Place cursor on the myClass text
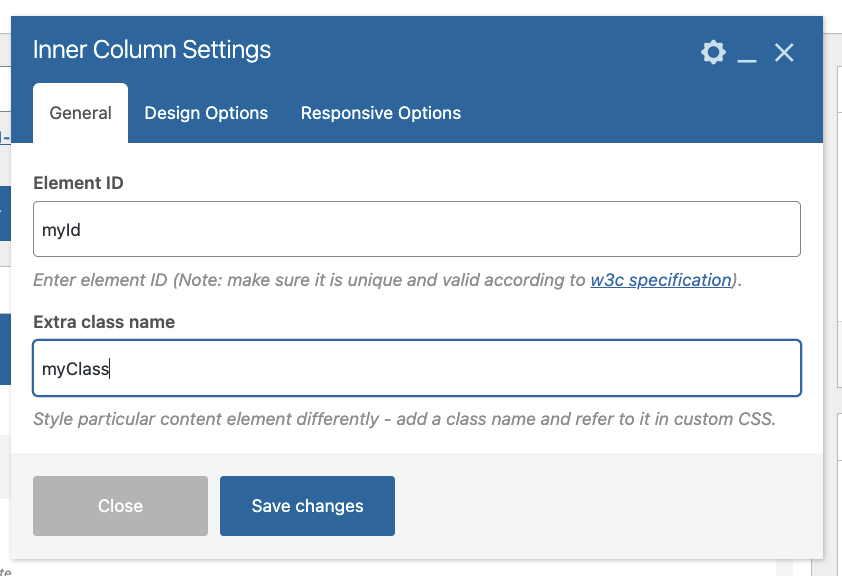Image resolution: width=842 pixels, height=576 pixels. (x=76, y=369)
